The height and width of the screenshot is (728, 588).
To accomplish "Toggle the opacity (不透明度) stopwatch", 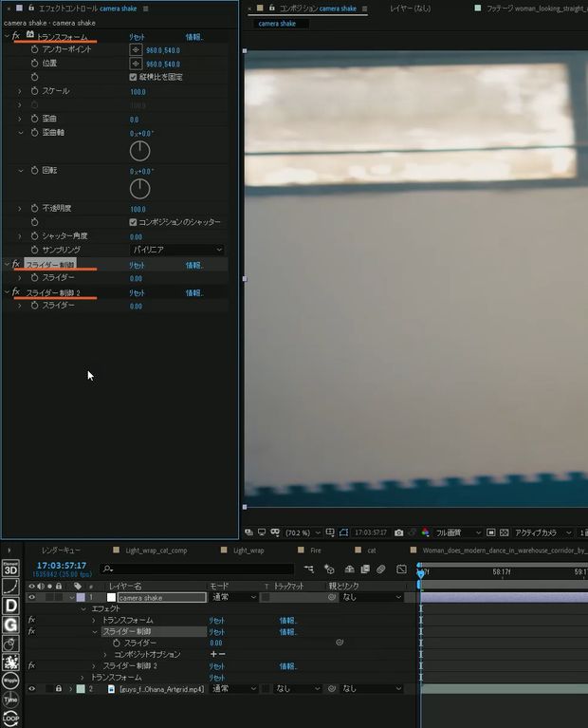I will tap(34, 209).
